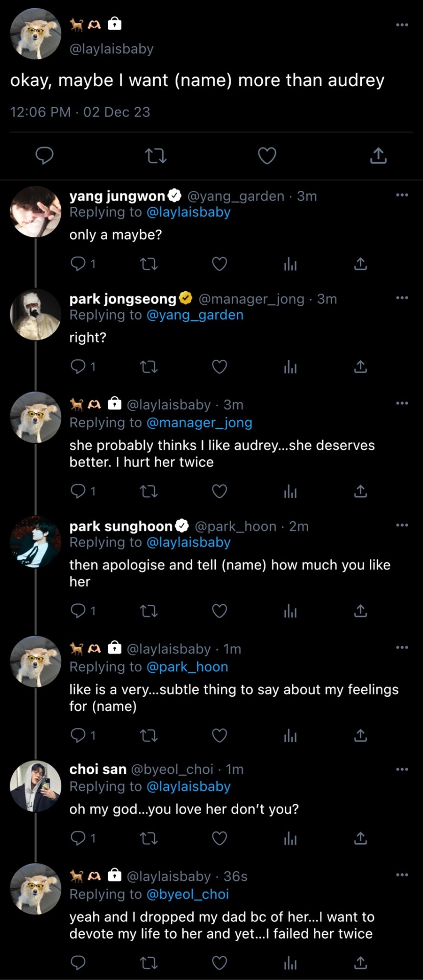Like the "she deserves better" reply
The height and width of the screenshot is (980, 423).
pos(219,492)
